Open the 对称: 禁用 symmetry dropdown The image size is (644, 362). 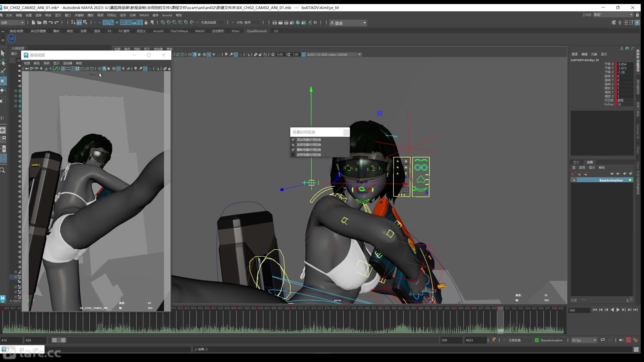248,23
